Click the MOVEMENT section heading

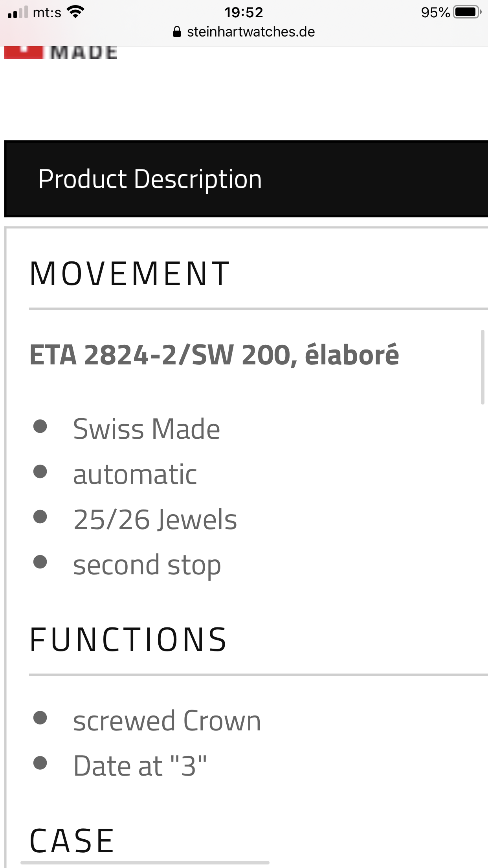(130, 274)
